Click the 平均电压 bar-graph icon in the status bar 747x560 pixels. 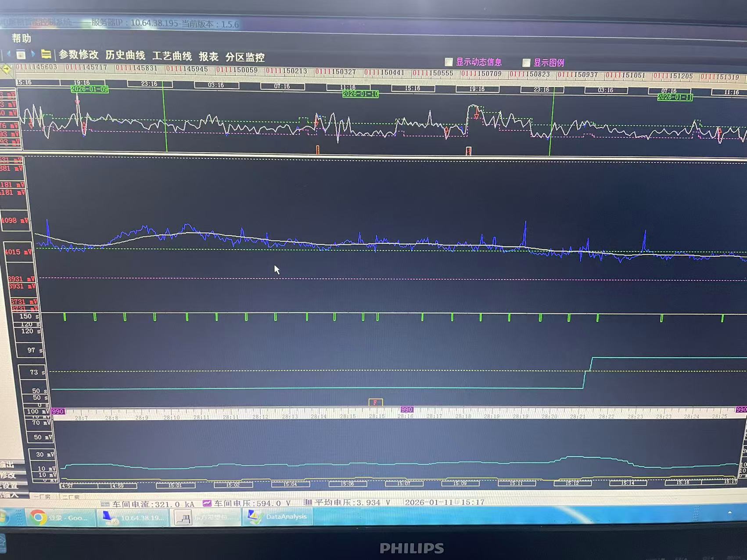pos(308,503)
